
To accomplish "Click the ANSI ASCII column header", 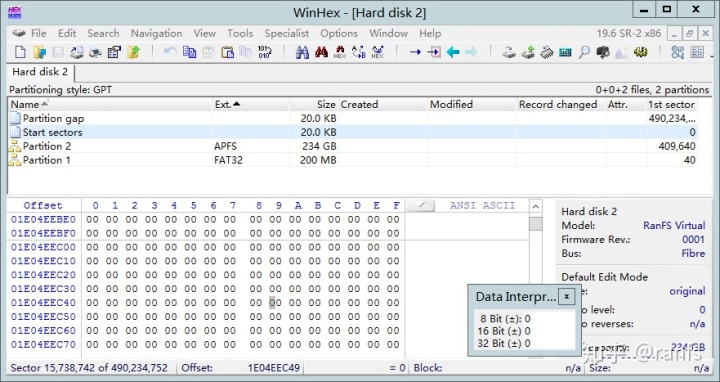I will click(482, 205).
